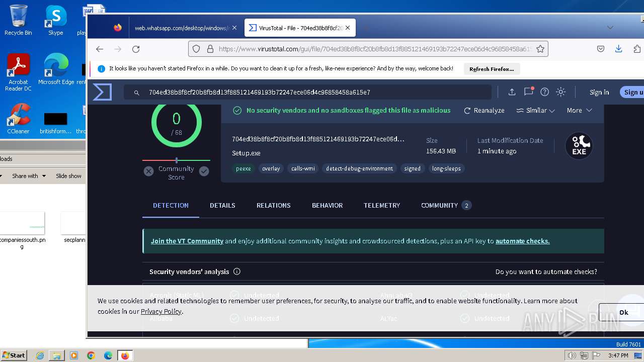Click detect-debug-environment tag
The image size is (644, 362).
[x=359, y=168]
